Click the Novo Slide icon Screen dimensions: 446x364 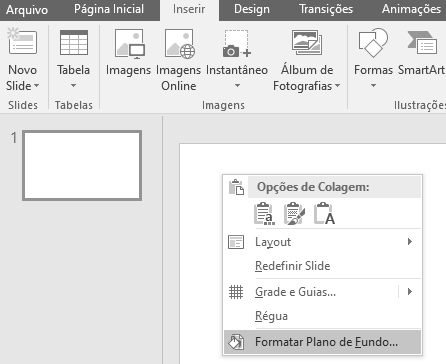click(22, 42)
